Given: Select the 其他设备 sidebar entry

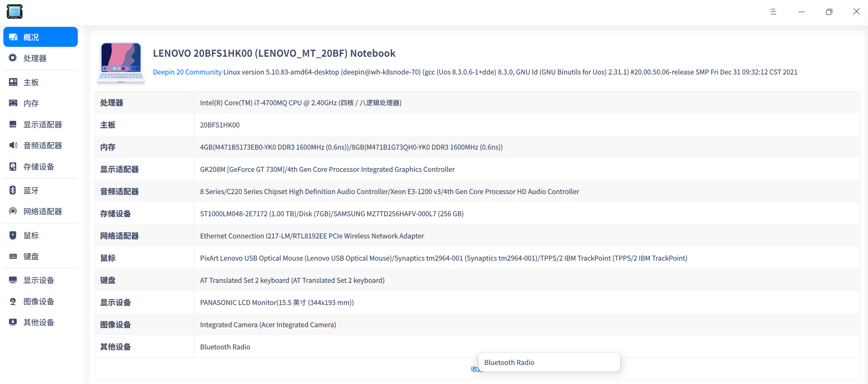Looking at the screenshot, I should (x=38, y=322).
